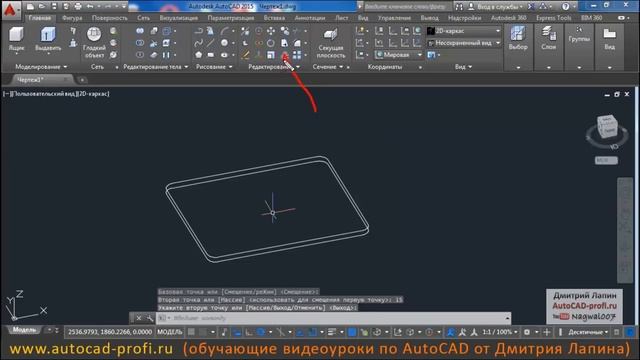Click the МСК button below the ViewCube
The width and height of the screenshot is (640, 360).
click(606, 160)
